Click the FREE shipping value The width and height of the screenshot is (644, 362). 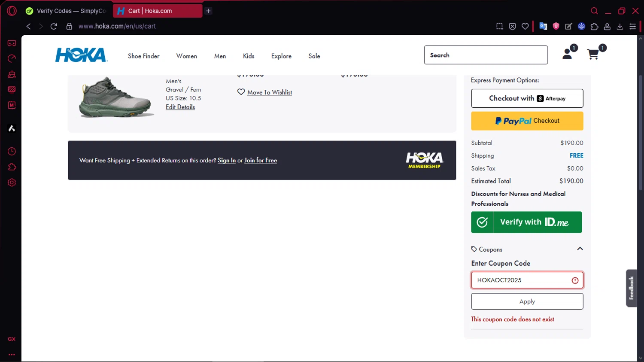click(577, 155)
